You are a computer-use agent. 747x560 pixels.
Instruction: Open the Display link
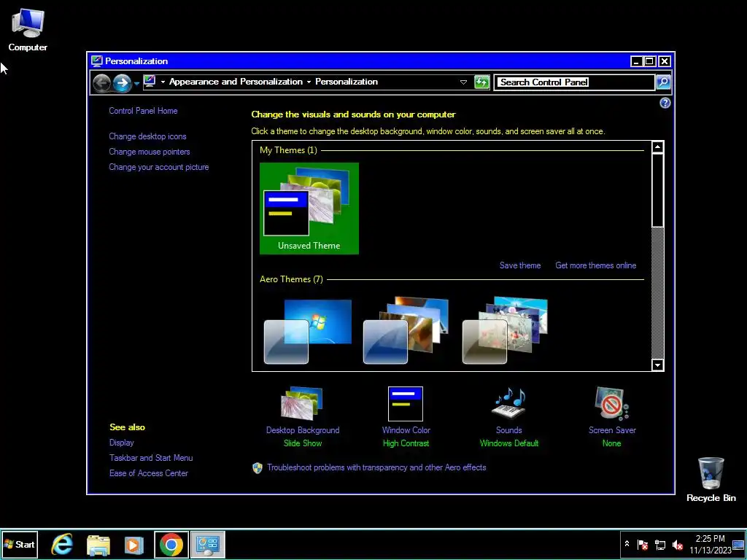pos(122,443)
